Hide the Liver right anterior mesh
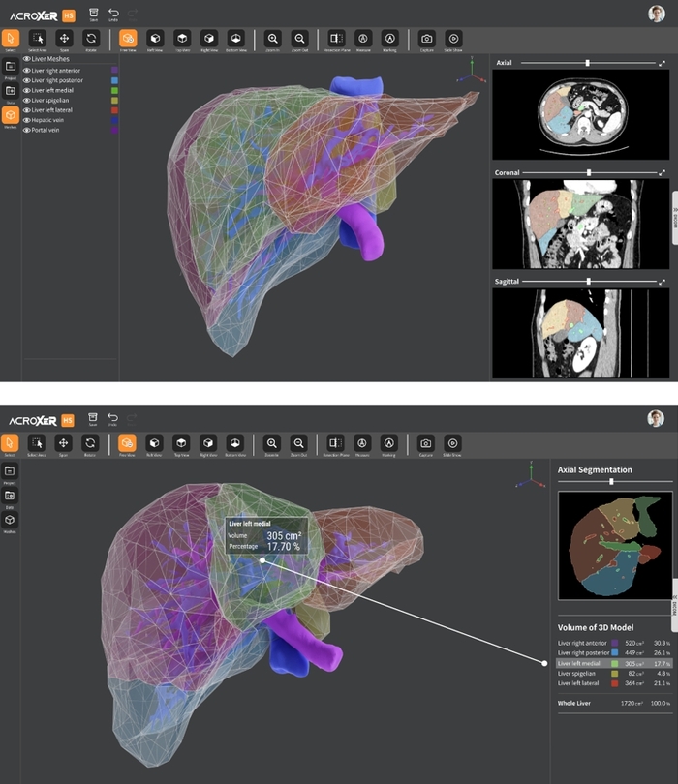The image size is (678, 784). 27,70
